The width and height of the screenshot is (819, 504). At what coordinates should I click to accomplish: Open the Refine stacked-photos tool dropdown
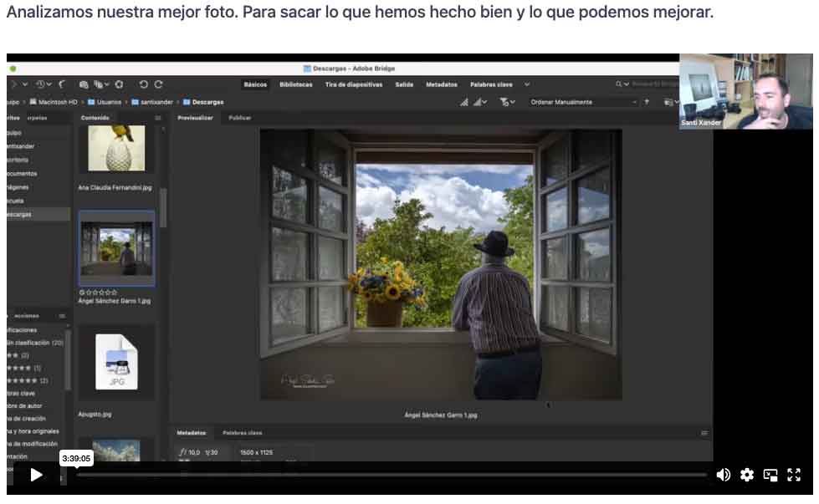coord(101,84)
